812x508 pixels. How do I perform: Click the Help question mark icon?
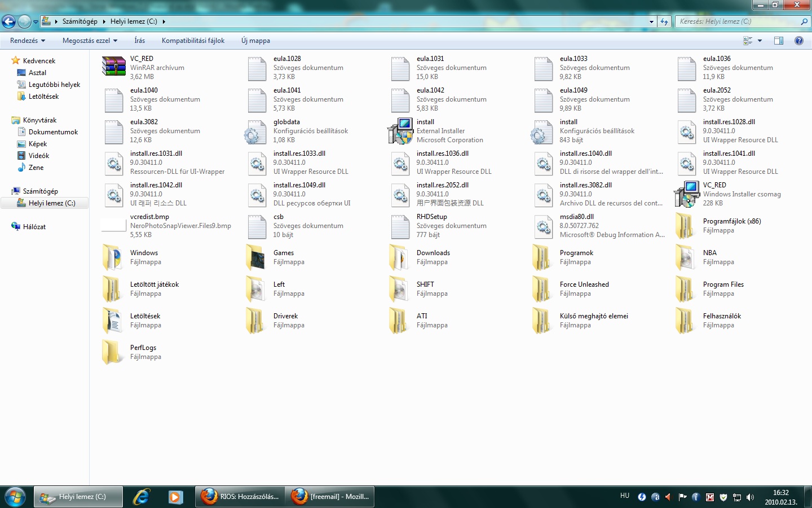(x=798, y=41)
